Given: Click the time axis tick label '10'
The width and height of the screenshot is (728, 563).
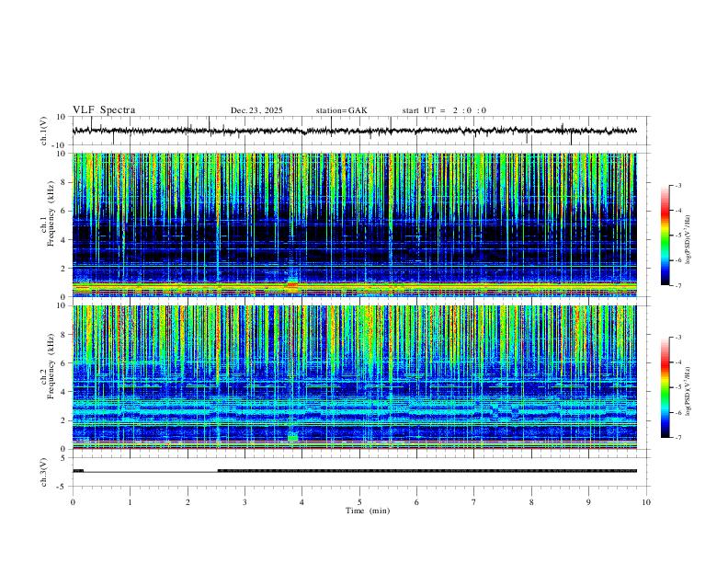Looking at the screenshot, I should (x=646, y=502).
